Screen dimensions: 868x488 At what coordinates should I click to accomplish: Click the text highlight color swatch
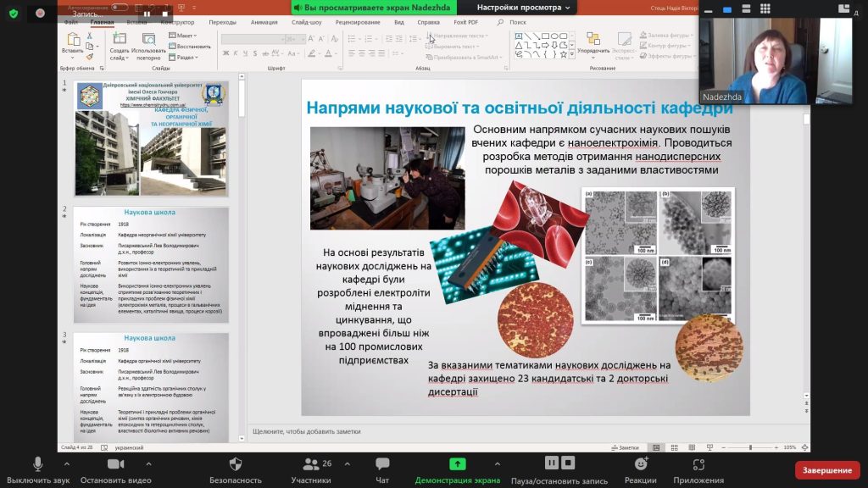[x=312, y=53]
